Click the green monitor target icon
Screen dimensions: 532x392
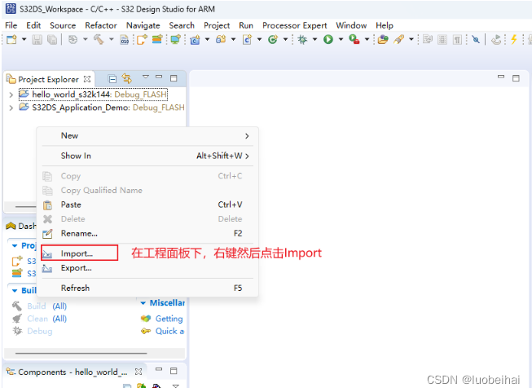[x=175, y=39]
